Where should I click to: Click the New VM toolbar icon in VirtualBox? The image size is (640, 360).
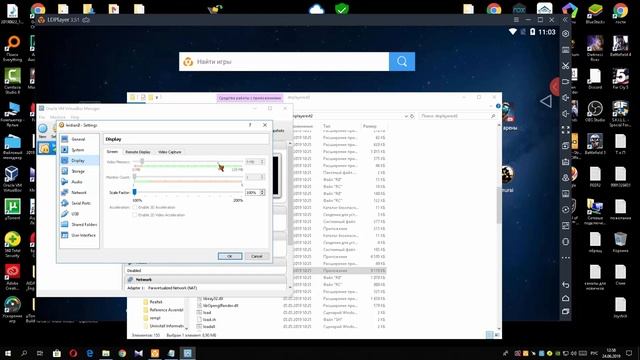(x=42, y=130)
